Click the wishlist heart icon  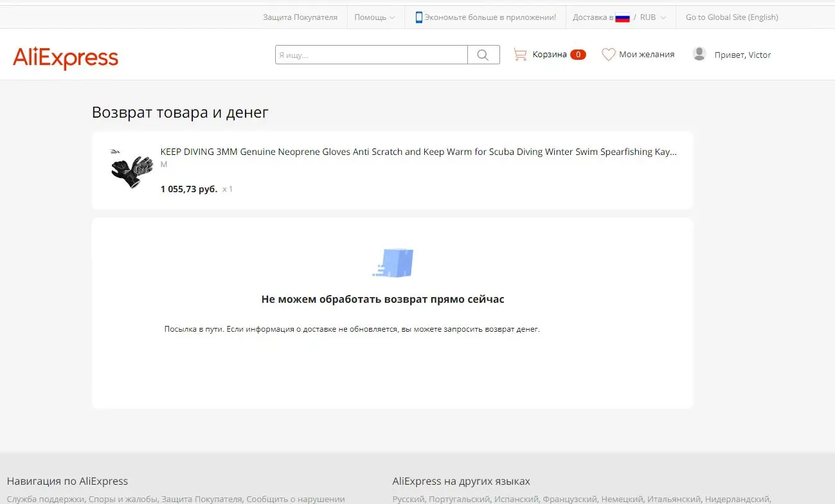[608, 55]
